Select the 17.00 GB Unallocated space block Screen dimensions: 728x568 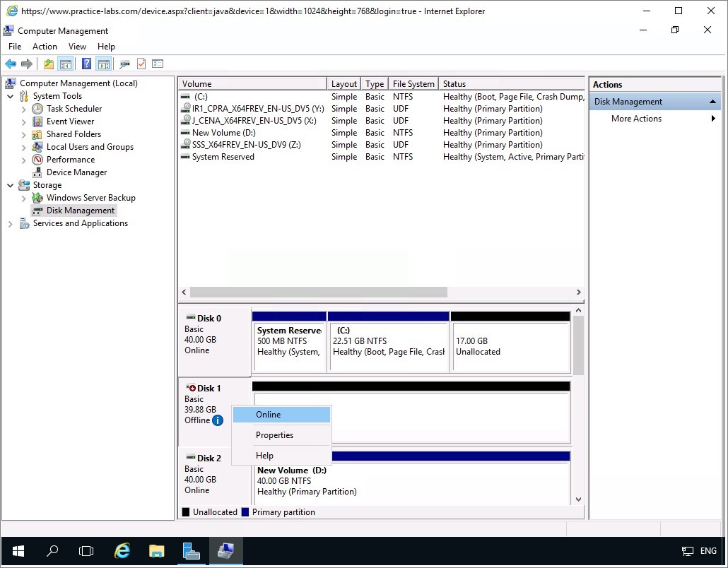click(510, 346)
